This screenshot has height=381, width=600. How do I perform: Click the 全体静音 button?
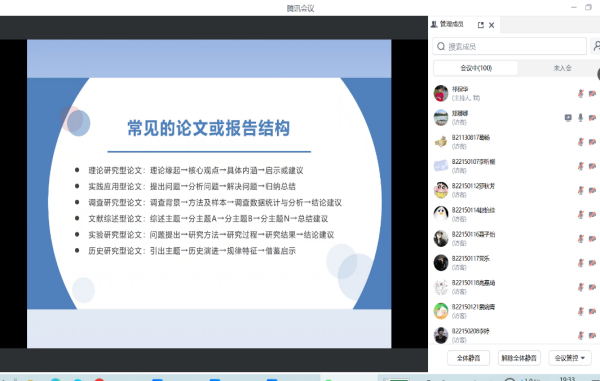point(468,358)
